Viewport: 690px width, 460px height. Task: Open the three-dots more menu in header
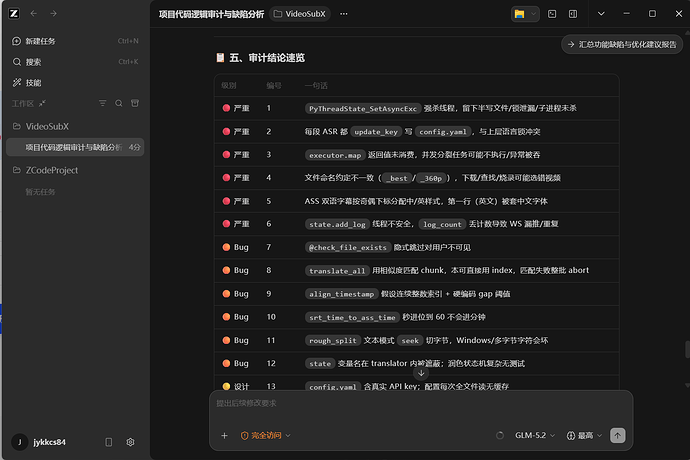coord(344,14)
